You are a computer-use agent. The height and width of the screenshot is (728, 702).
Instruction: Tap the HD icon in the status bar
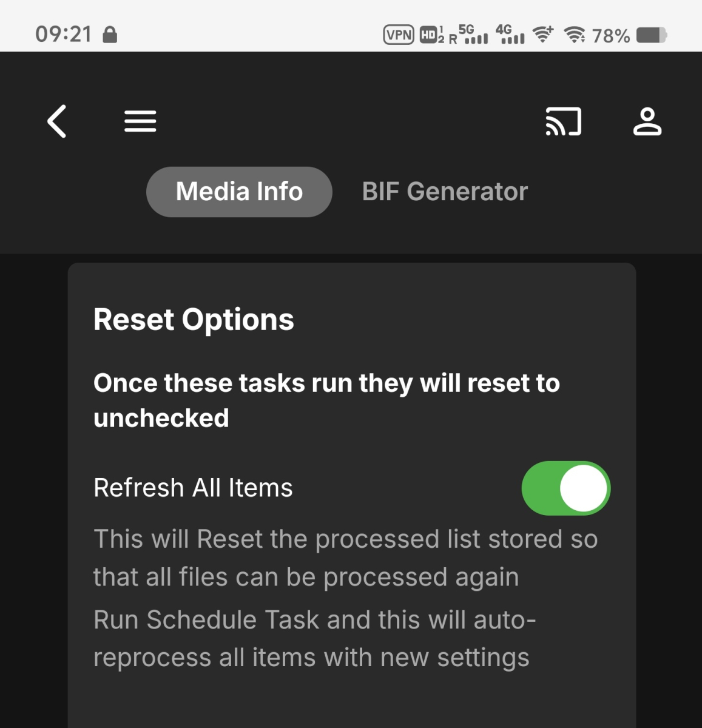[x=428, y=35]
